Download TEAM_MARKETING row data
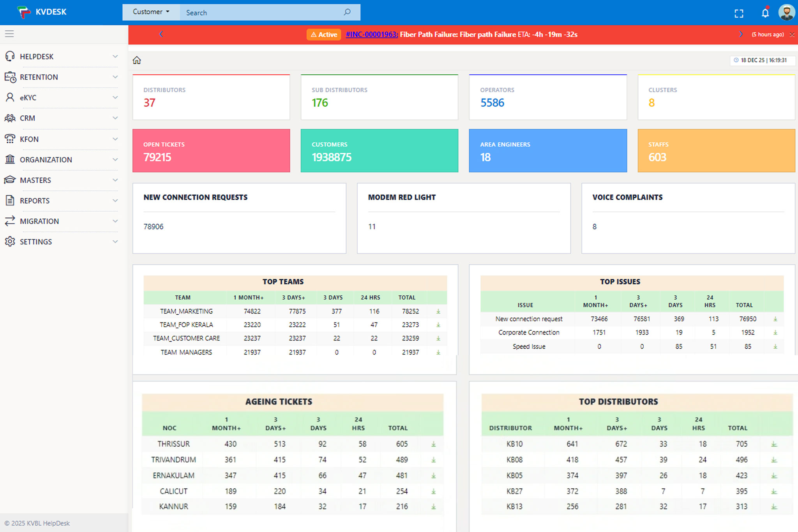This screenshot has height=532, width=798. pos(438,312)
